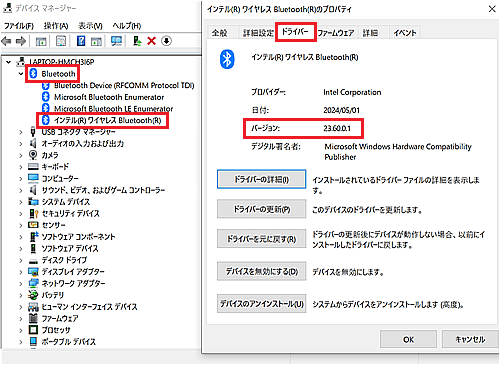
Task: Click the Back arrow toolbar icon
Action: click(x=7, y=41)
